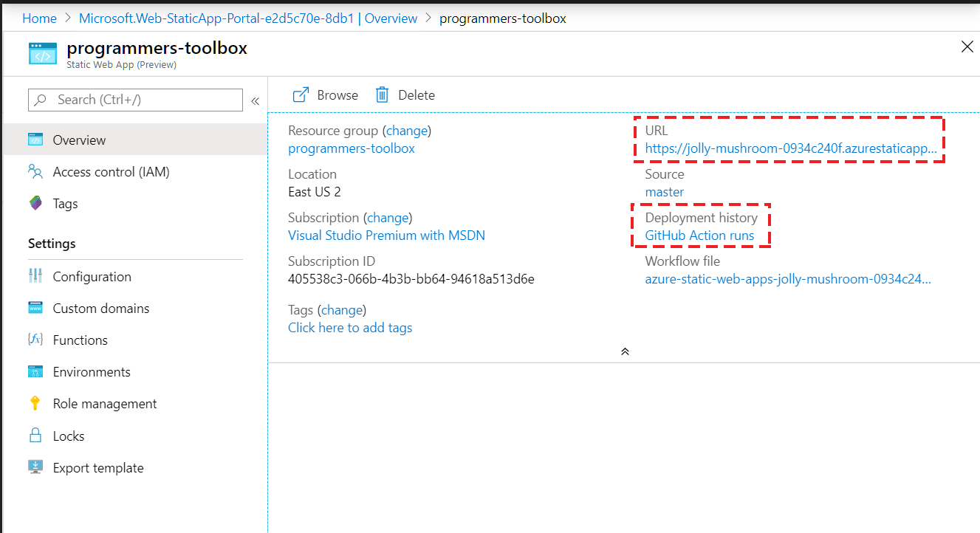Open Access control (IAM) menu item

(134, 171)
